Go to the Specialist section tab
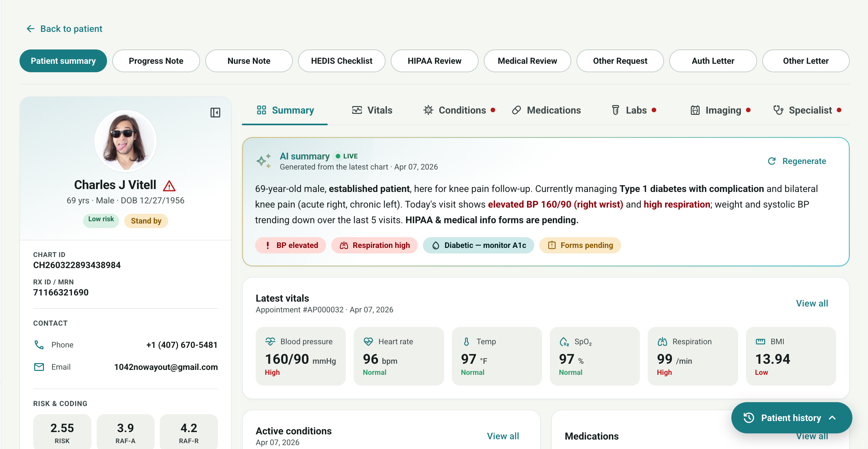868x449 pixels. pyautogui.click(x=807, y=110)
